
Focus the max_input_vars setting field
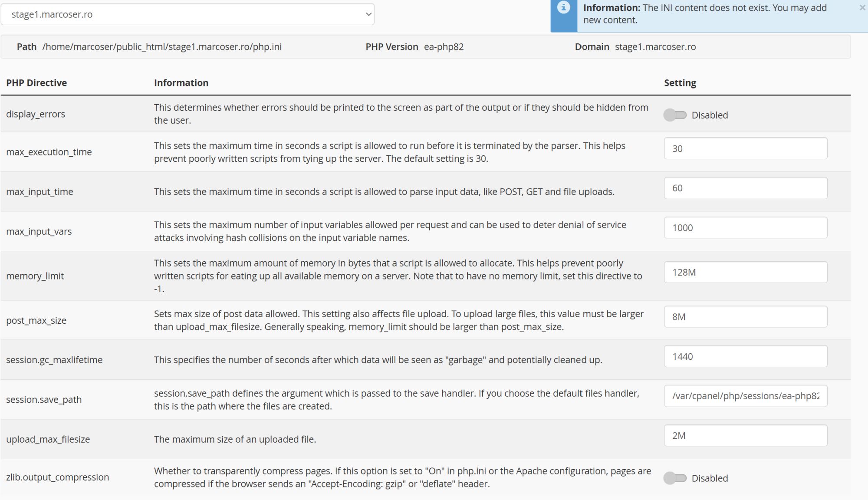coord(745,228)
